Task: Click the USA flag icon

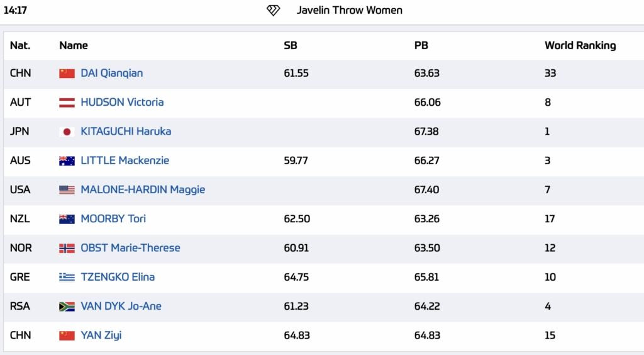Action: (x=67, y=189)
